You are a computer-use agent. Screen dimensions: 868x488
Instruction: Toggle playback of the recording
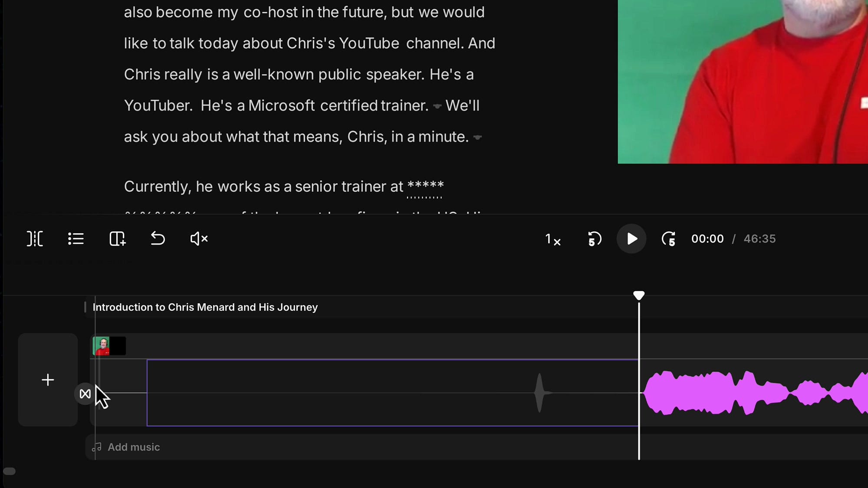(631, 239)
